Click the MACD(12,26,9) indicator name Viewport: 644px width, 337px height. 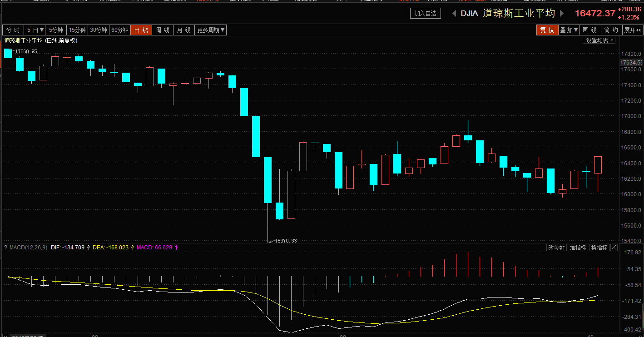click(28, 248)
